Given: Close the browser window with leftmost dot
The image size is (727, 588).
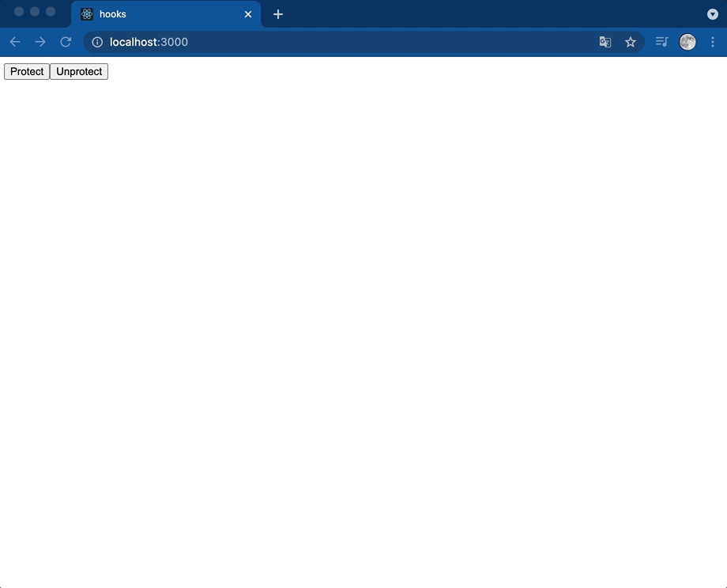Looking at the screenshot, I should click(19, 11).
